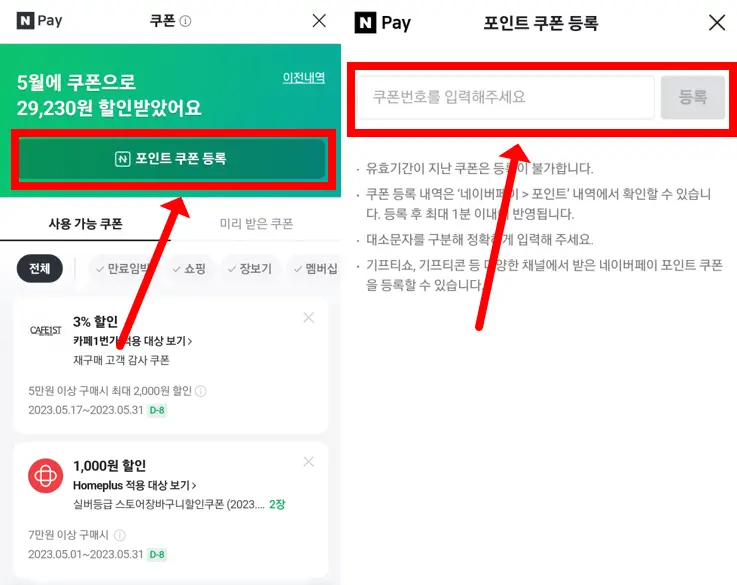Switch to the 미리 받은 쿠폰 tab

pos(256,224)
